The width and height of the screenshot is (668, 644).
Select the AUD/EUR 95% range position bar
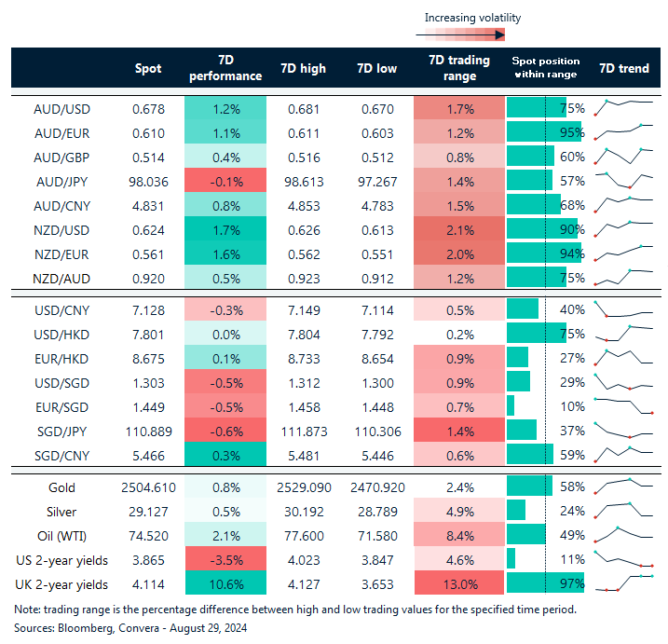coord(544,132)
